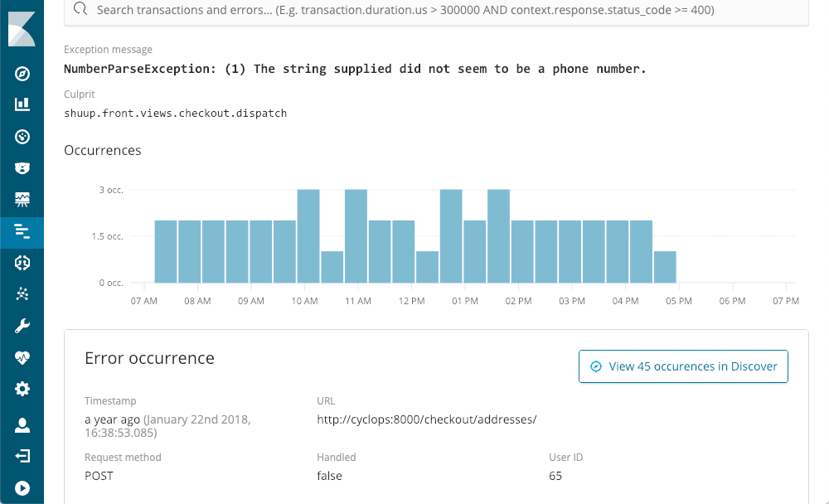829x504 pixels.
Task: Click the POST request method value
Action: 99,476
